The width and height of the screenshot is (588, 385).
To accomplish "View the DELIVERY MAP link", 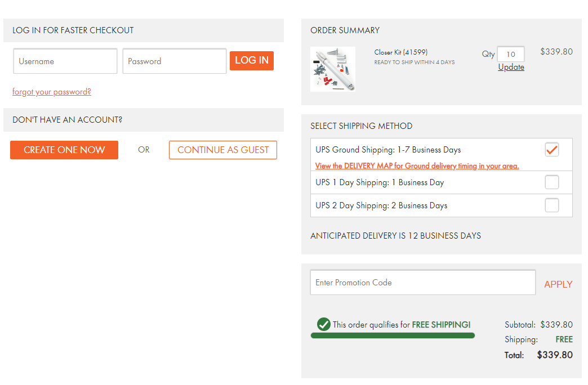I will pyautogui.click(x=417, y=165).
